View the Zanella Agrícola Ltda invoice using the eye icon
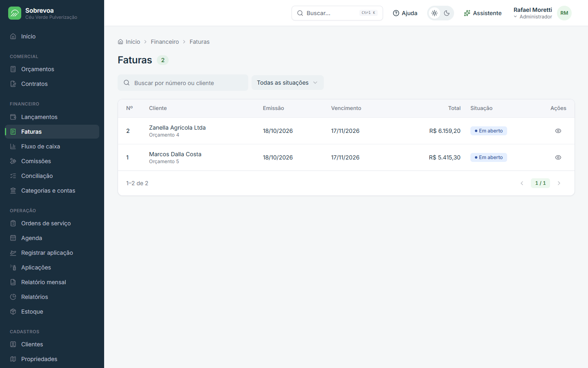Screen dimensions: 588x368 click(x=558, y=131)
